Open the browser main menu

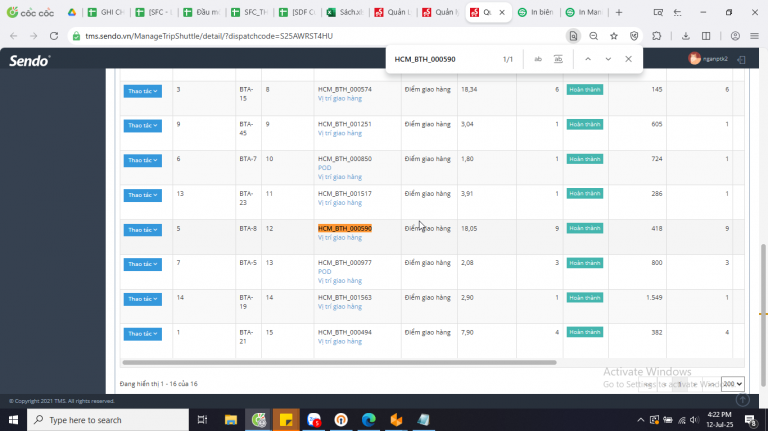754,36
